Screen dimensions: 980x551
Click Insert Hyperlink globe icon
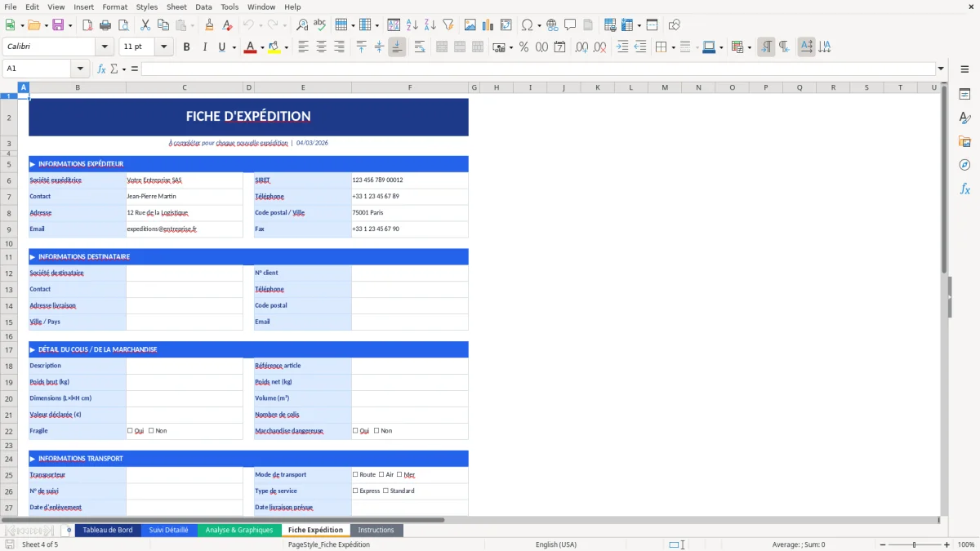click(552, 25)
